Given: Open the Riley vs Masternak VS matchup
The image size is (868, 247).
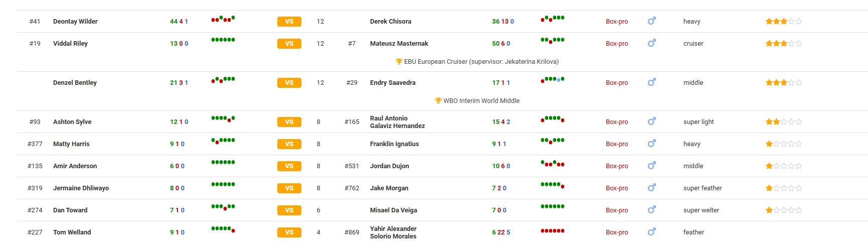Looking at the screenshot, I should (x=289, y=44).
